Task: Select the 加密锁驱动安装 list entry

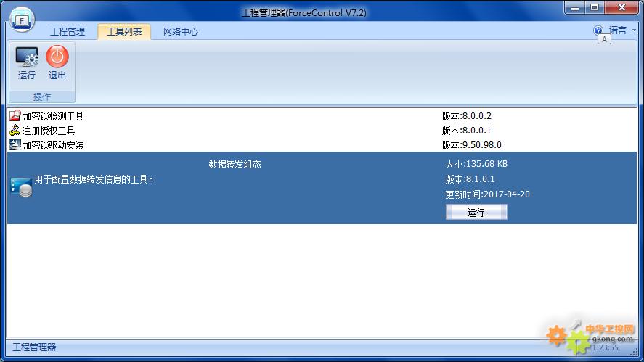Action: click(53, 145)
